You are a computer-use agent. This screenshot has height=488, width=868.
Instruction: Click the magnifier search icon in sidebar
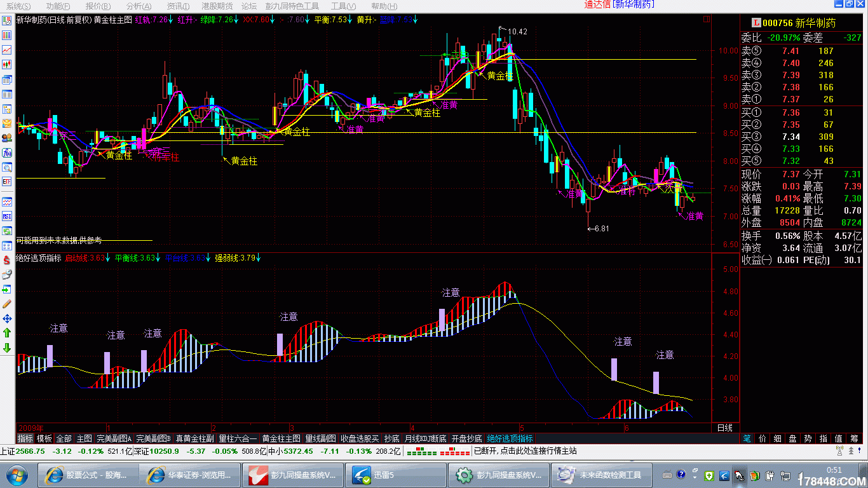click(7, 168)
